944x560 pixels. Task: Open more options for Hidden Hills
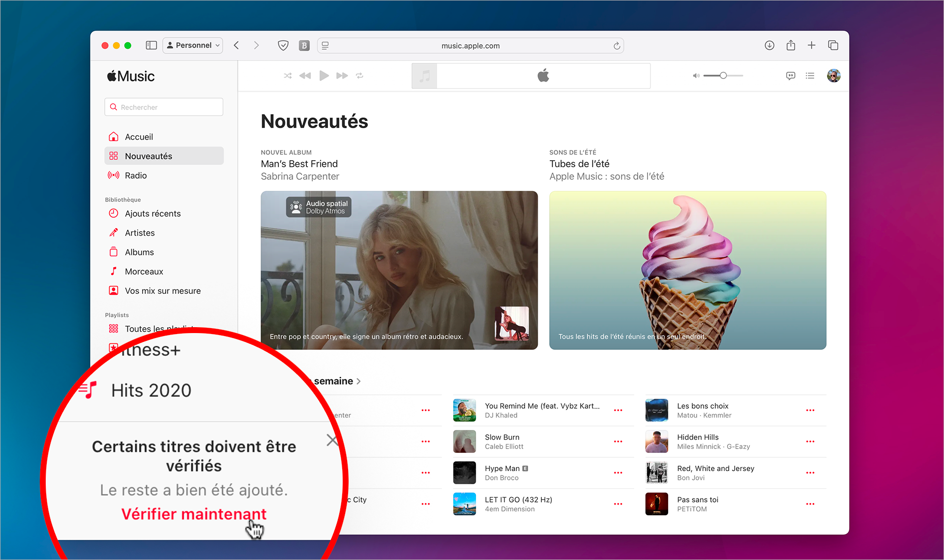point(810,442)
